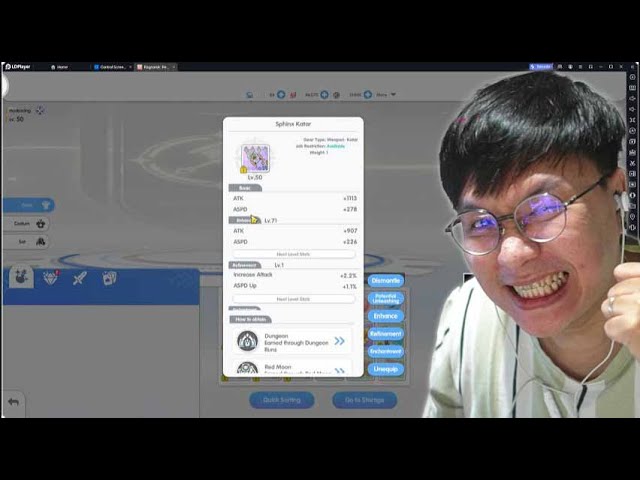This screenshot has width=640, height=480.
Task: Select the sword weapon tab
Action: click(80, 278)
